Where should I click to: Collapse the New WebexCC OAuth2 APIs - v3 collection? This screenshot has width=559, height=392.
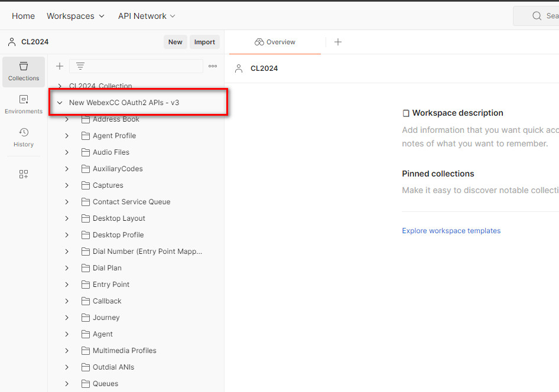[x=60, y=103]
